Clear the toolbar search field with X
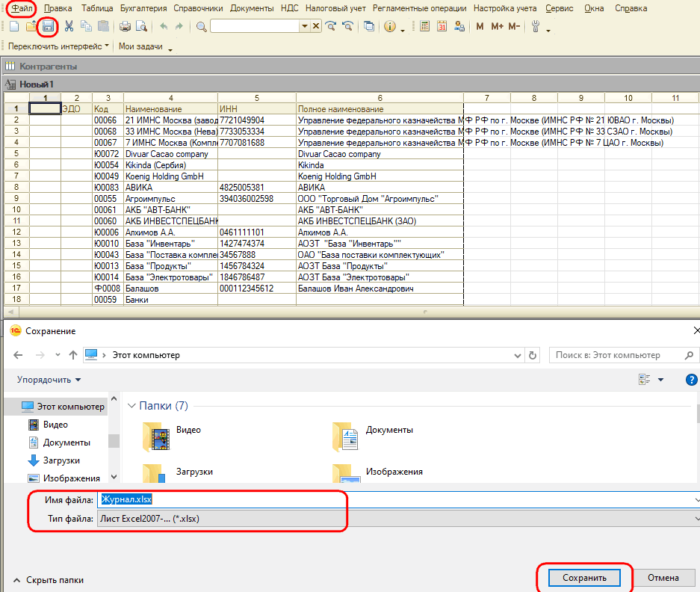Viewport: 700px width, 592px height. point(315,26)
